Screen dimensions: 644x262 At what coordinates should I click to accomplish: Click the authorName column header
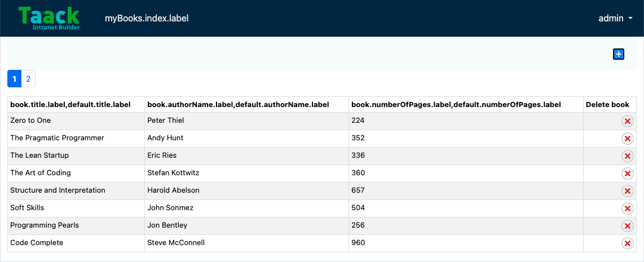238,105
